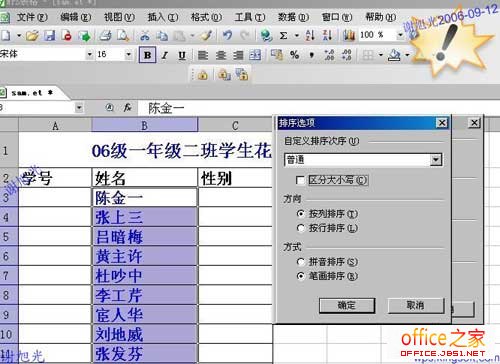This screenshot has height=364, width=500.
Task: Select the 按行排序 radio option
Action: pos(301,228)
